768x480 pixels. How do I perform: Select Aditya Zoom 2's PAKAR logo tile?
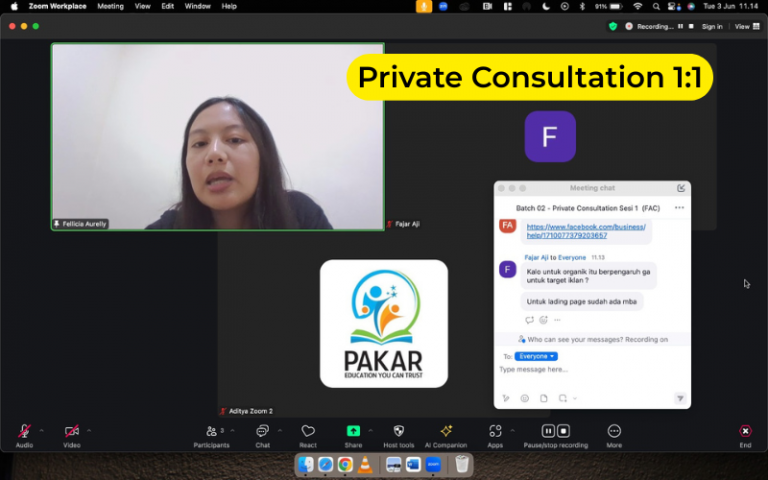coord(384,324)
